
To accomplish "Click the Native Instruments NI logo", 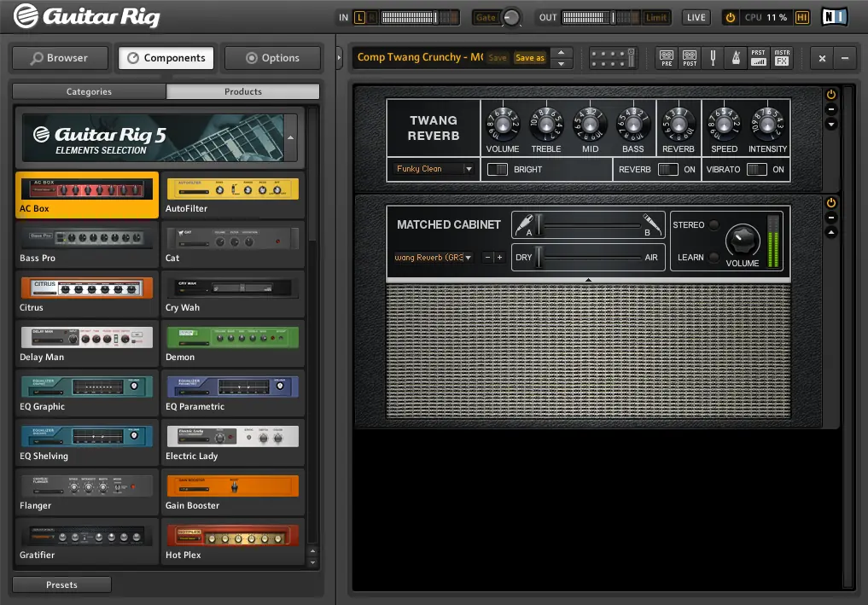I will coord(834,16).
